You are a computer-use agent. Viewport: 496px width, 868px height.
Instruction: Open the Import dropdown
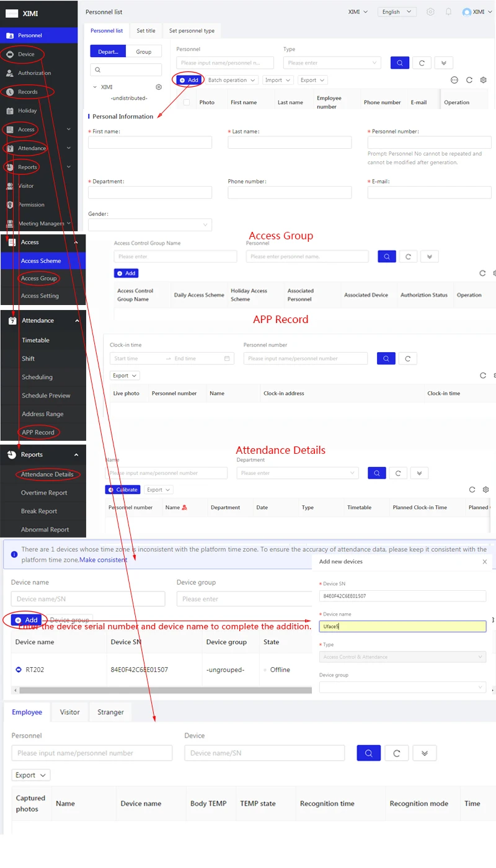[x=277, y=80]
